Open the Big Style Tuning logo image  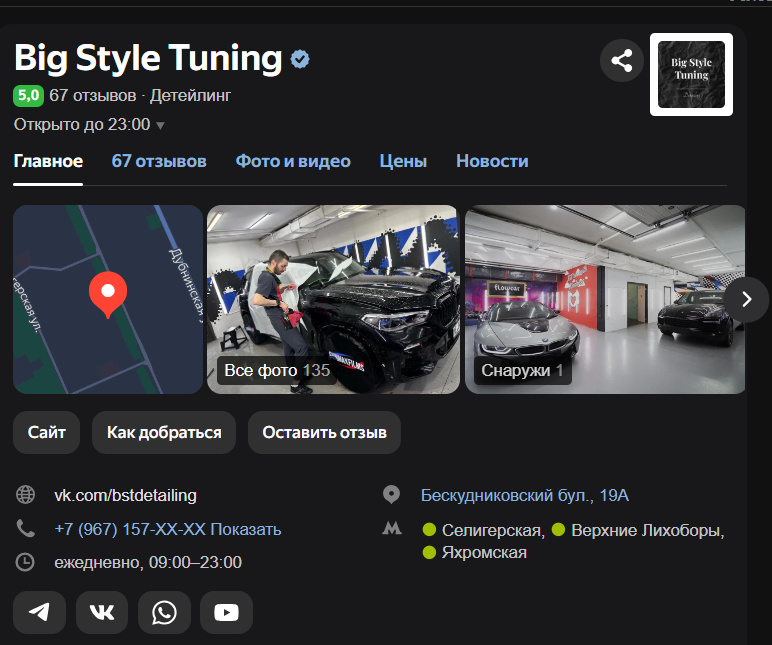(691, 74)
